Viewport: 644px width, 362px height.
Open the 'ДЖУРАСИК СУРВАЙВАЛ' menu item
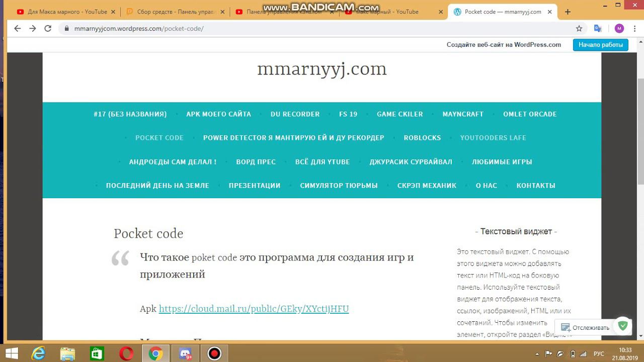click(x=411, y=162)
